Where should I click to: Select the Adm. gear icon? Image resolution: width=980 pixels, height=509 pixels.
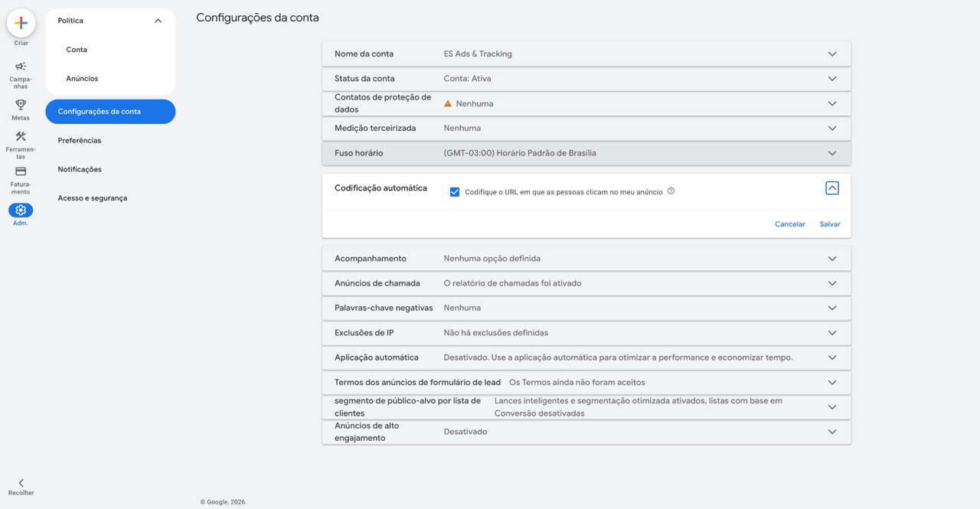point(21,210)
